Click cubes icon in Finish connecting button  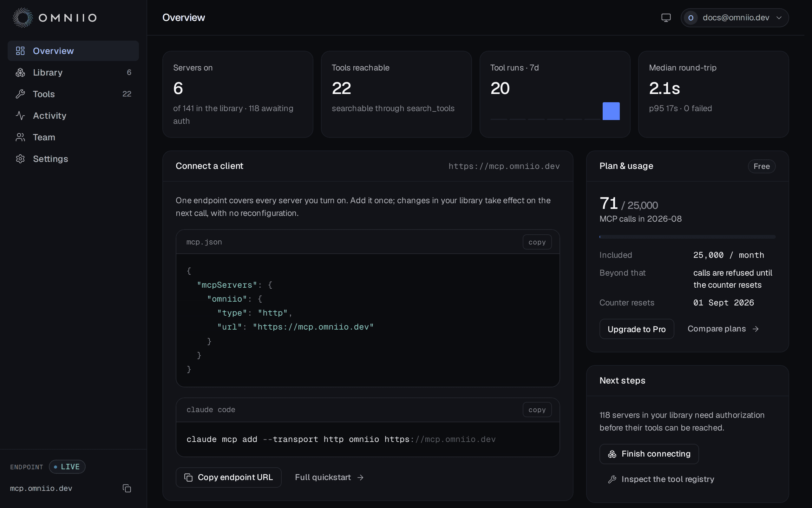(612, 454)
